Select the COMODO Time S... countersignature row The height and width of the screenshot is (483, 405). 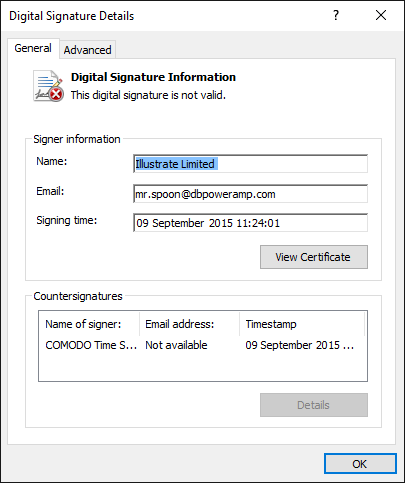click(202, 345)
